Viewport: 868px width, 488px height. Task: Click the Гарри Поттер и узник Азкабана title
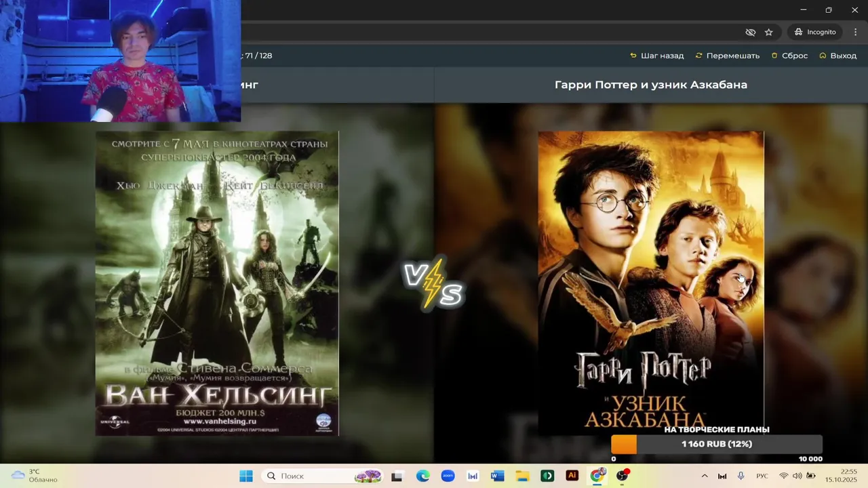[651, 85]
